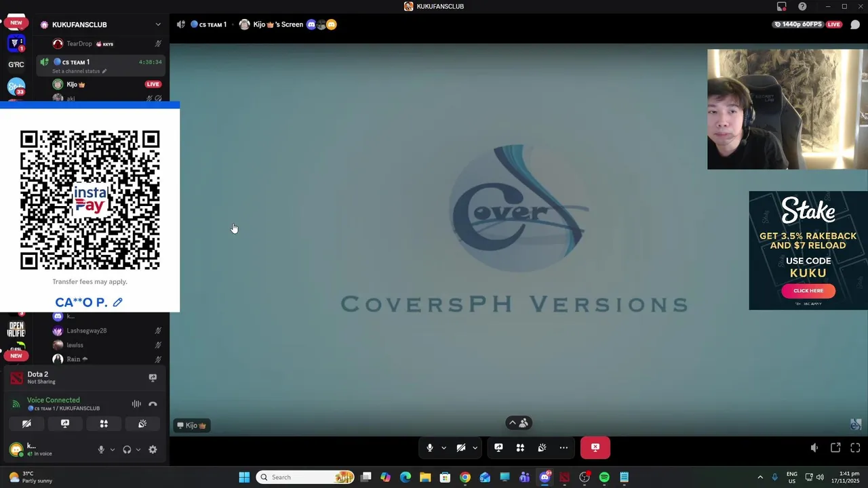Image resolution: width=868 pixels, height=488 pixels.
Task: Open Discord help question mark icon
Action: 802,6
